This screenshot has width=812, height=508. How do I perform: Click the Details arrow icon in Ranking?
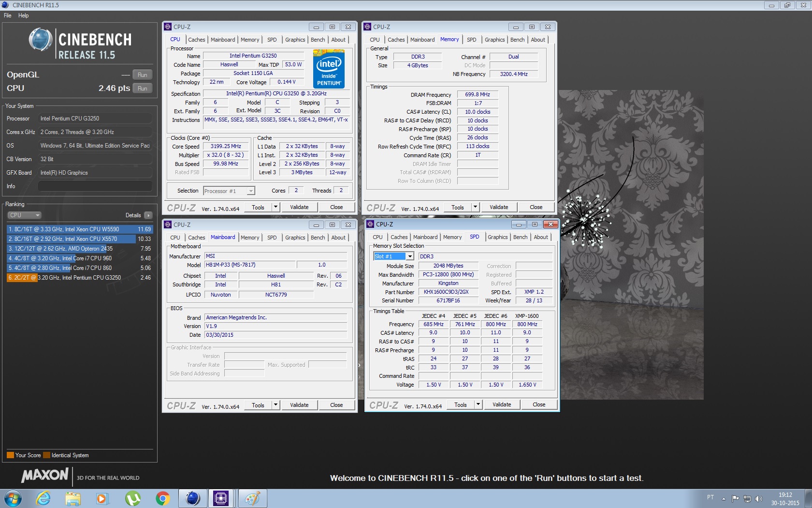(148, 215)
